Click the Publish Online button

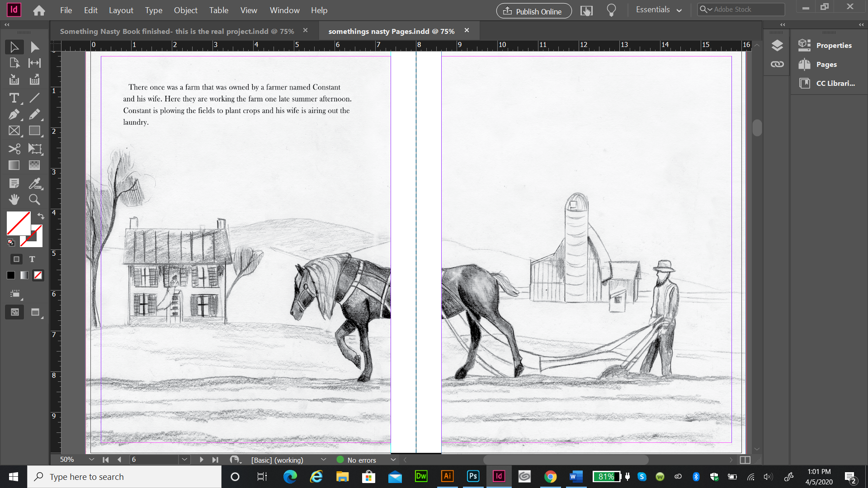533,11
